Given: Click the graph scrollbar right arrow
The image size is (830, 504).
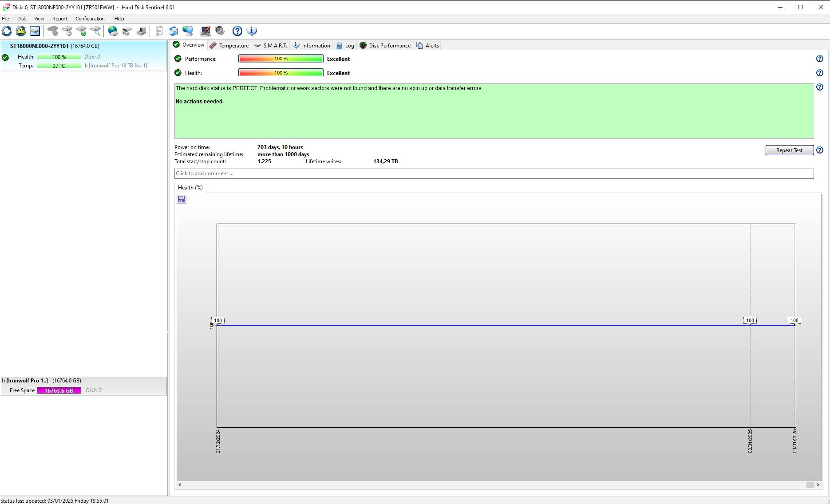Looking at the screenshot, I should tap(818, 485).
